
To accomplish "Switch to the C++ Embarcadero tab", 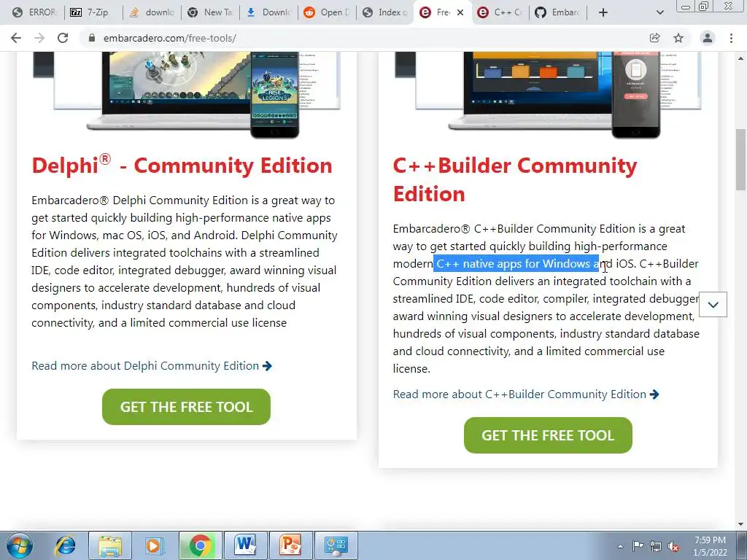I will pos(500,12).
